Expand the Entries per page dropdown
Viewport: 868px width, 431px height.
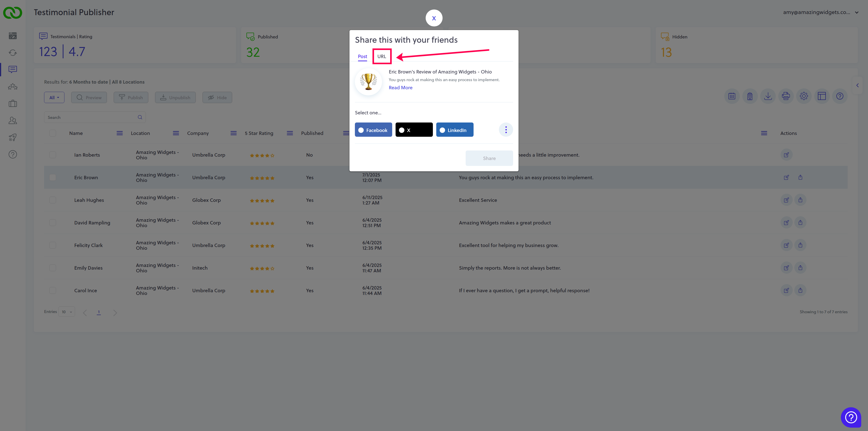click(x=67, y=312)
